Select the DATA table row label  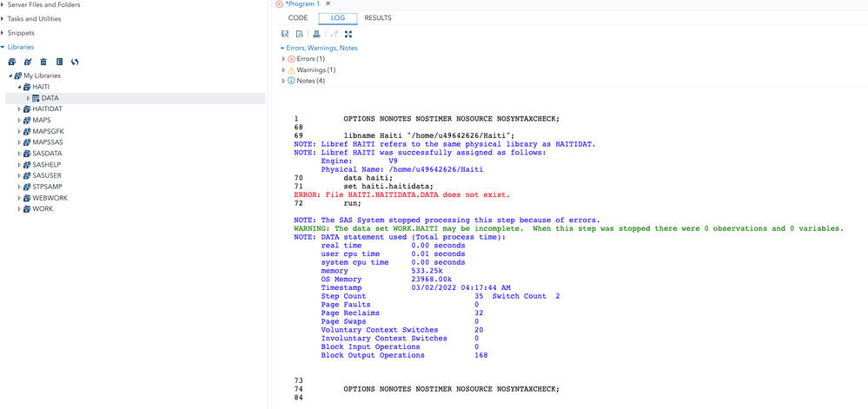[50, 98]
